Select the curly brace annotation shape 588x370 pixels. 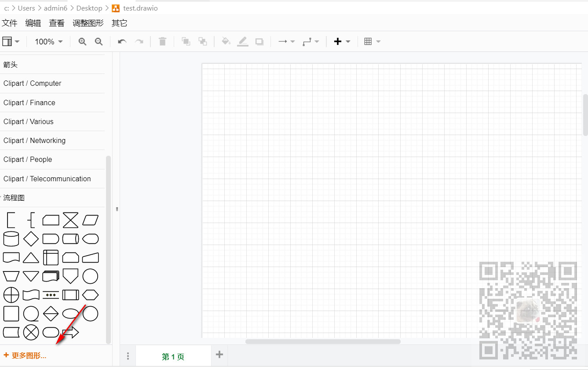pos(31,220)
